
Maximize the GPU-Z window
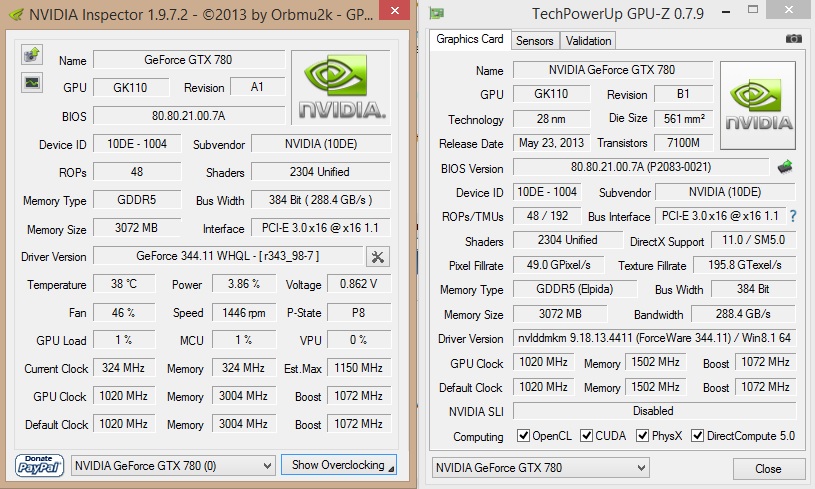[753, 10]
